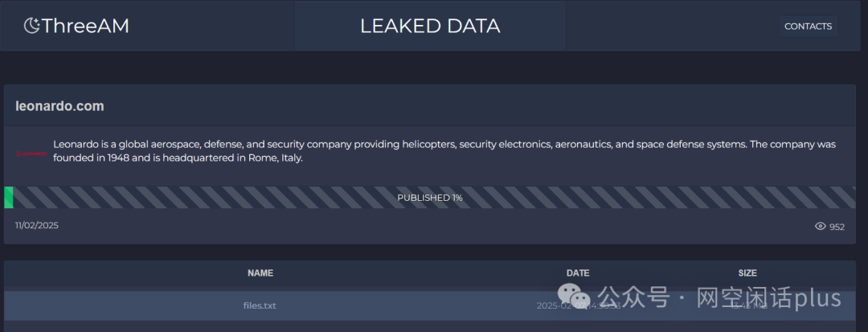Click the 952 view count number
This screenshot has height=332, width=868.
pos(837,227)
